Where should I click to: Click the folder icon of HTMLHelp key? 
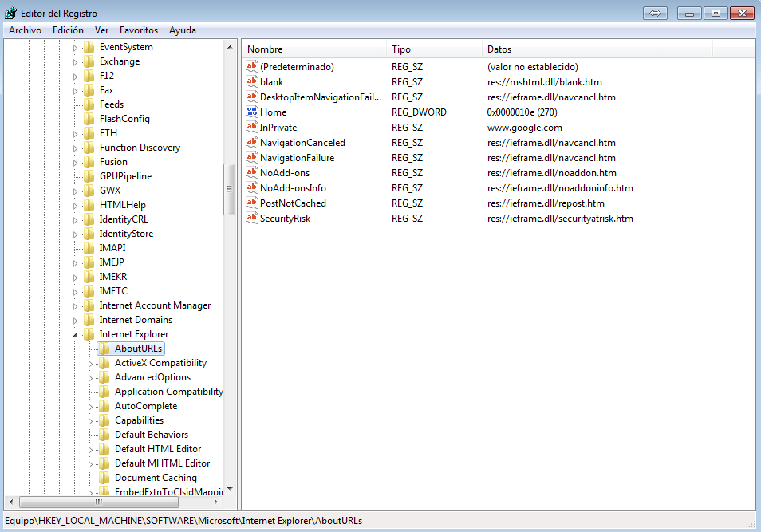point(89,205)
